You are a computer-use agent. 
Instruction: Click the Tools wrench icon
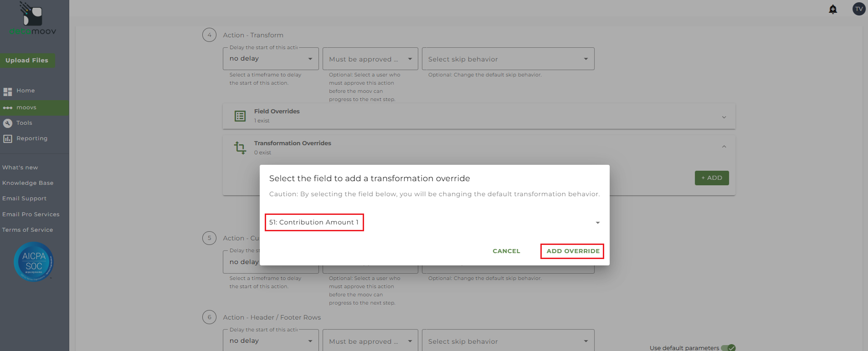click(x=8, y=123)
